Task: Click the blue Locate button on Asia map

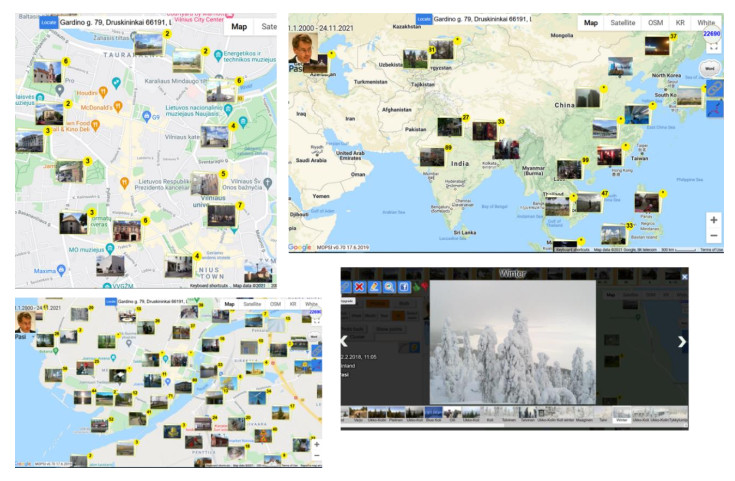Action: coord(425,19)
